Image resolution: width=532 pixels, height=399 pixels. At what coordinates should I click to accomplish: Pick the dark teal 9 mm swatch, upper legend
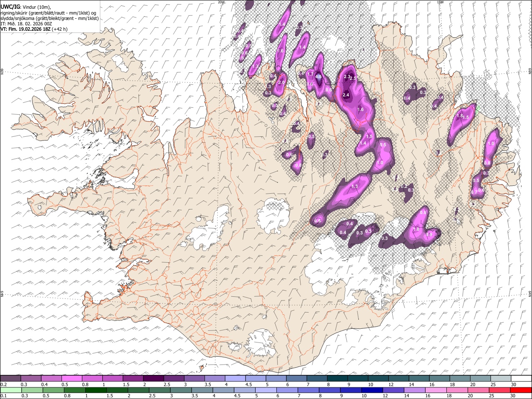[x=357, y=378]
